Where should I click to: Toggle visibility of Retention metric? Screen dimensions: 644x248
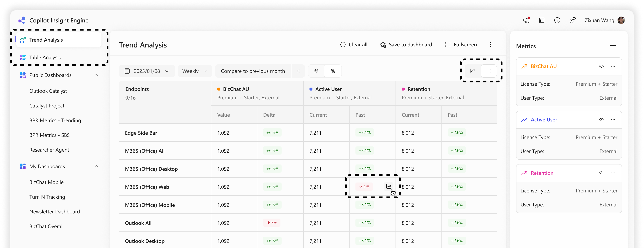[601, 173]
